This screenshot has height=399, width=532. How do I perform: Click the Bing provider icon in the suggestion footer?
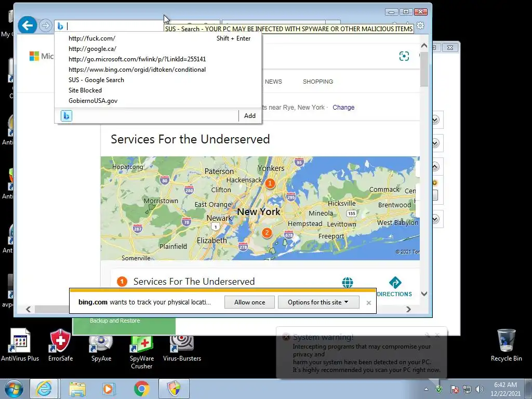click(66, 116)
